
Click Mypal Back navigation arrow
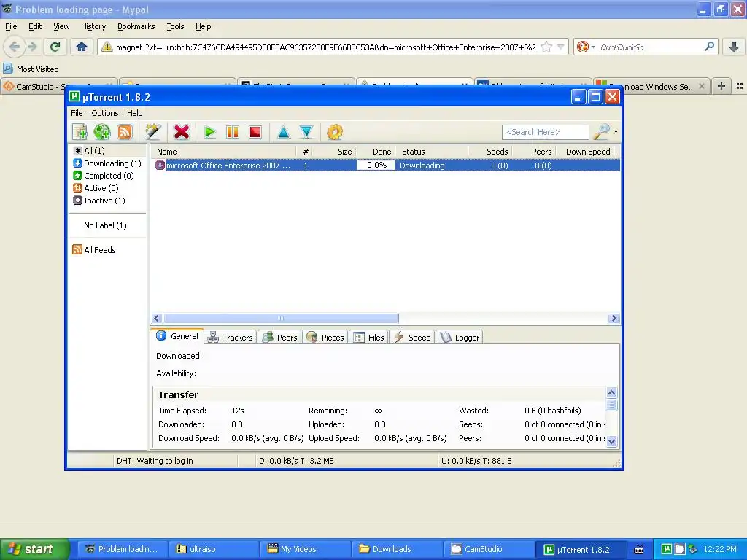[x=15, y=47]
